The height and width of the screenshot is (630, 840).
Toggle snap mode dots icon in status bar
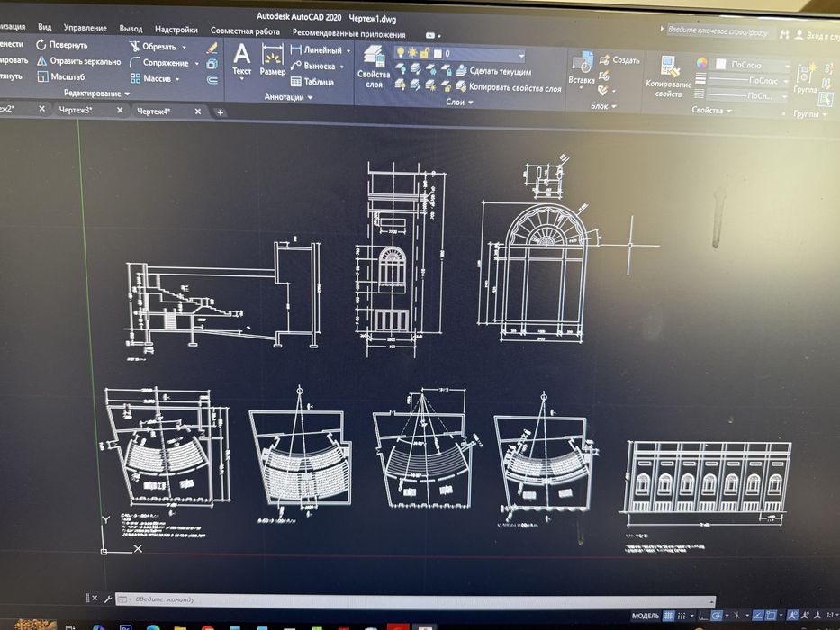tap(682, 616)
